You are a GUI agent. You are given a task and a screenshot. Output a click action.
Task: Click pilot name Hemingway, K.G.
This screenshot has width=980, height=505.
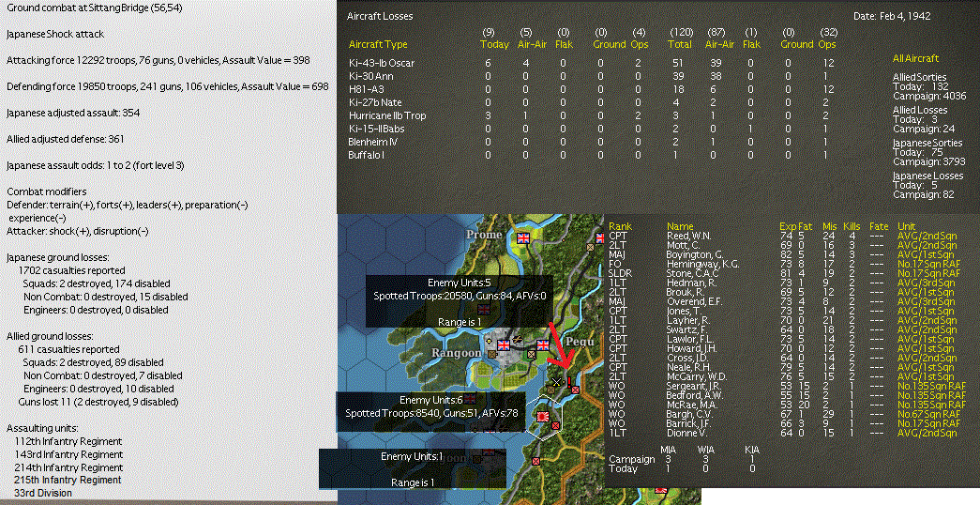[702, 264]
